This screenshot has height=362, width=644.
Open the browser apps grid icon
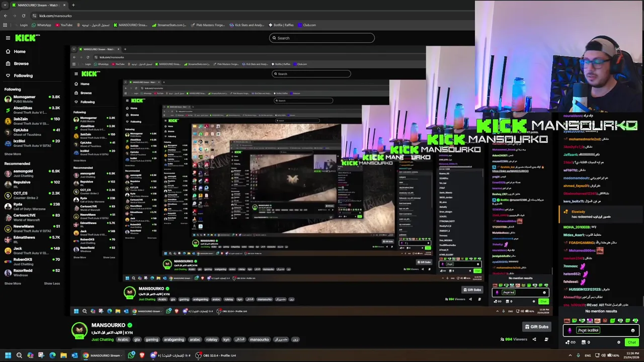[x=5, y=25]
